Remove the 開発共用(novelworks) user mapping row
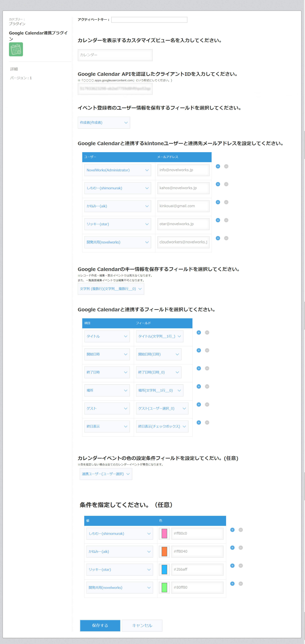This screenshot has width=305, height=644. click(x=226, y=238)
